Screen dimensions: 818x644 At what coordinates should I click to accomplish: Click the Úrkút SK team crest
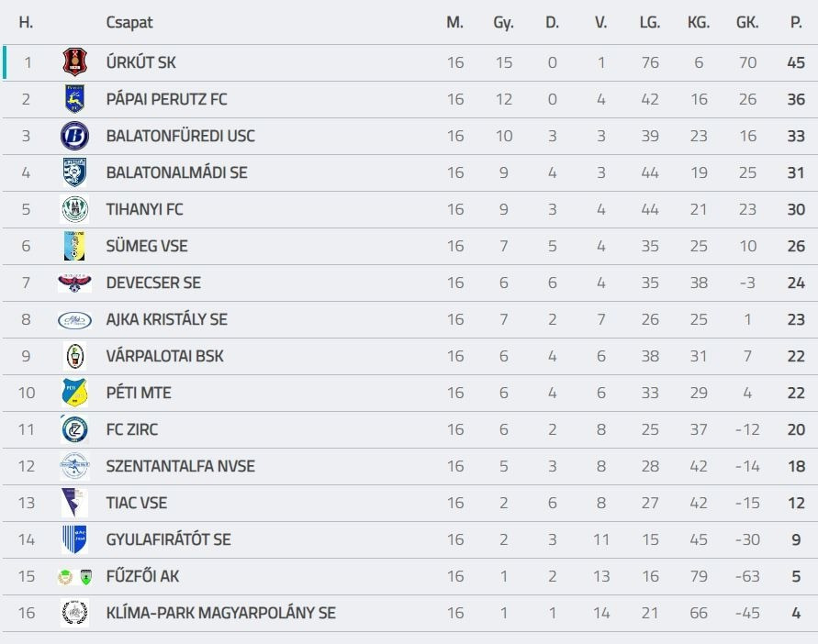[74, 62]
